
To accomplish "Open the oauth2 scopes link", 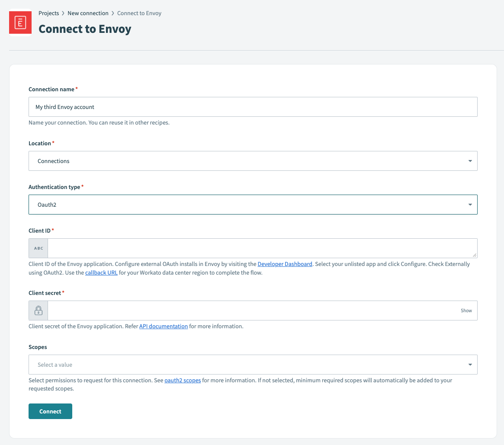I will click(x=182, y=380).
